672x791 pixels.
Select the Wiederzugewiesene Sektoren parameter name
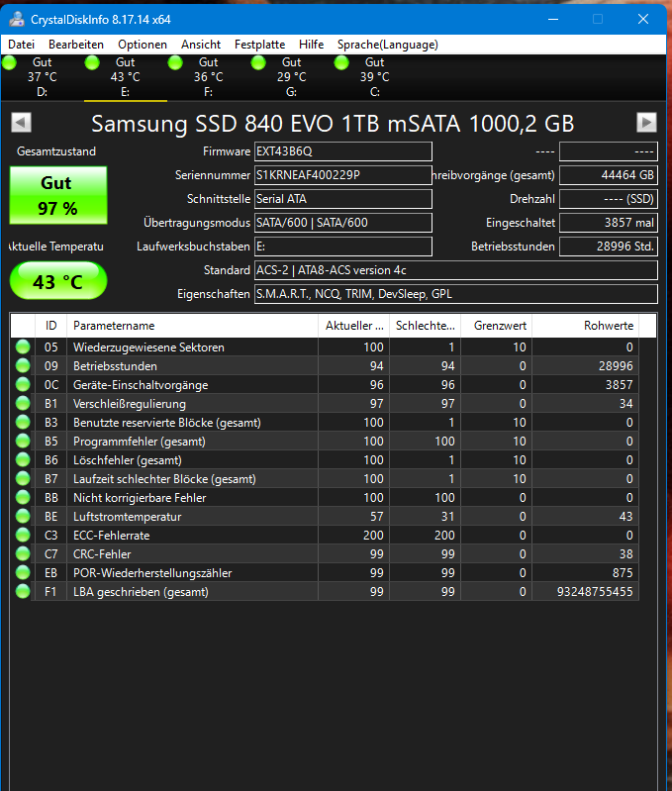pyautogui.click(x=148, y=347)
